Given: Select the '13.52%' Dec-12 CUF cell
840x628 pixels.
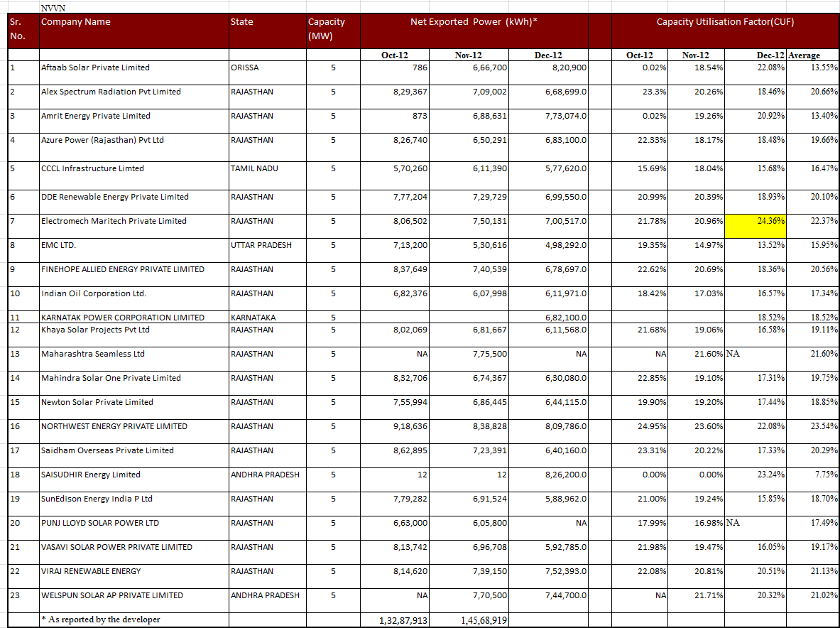Looking at the screenshot, I should [x=756, y=249].
